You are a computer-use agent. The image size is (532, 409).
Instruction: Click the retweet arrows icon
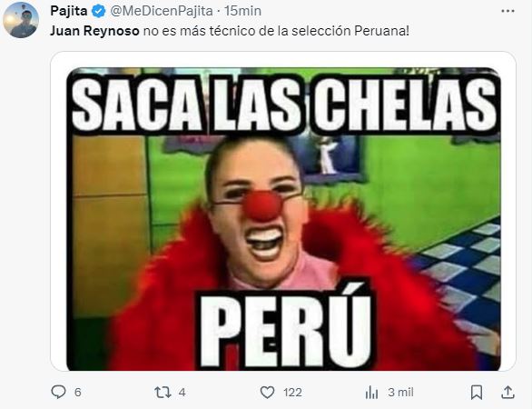point(163,393)
